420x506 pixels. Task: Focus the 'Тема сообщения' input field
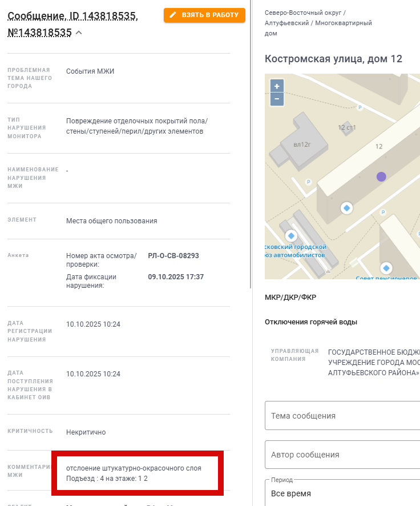[342, 416]
